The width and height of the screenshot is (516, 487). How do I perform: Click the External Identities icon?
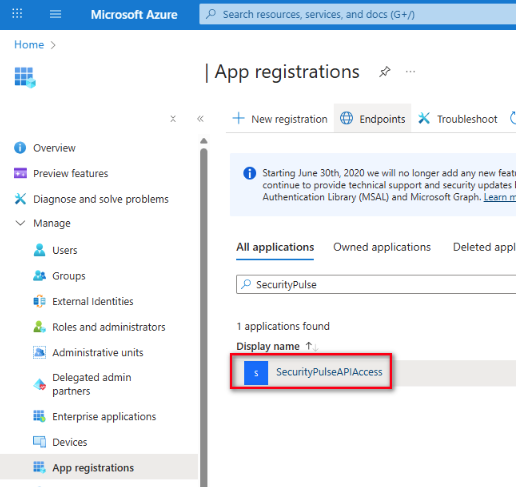[x=39, y=301]
